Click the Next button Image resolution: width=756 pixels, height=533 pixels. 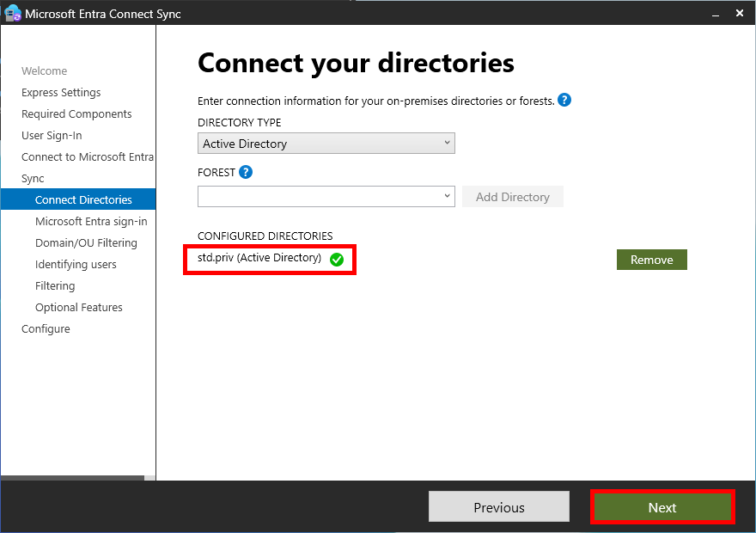(661, 506)
